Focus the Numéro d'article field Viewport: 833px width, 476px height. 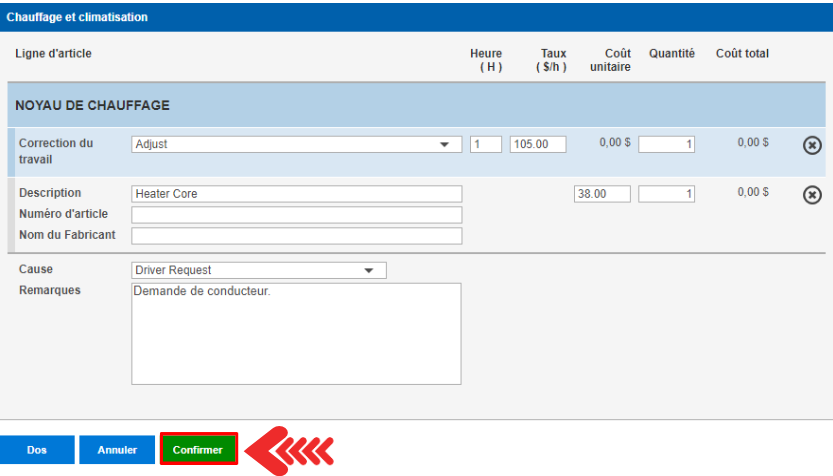(296, 215)
